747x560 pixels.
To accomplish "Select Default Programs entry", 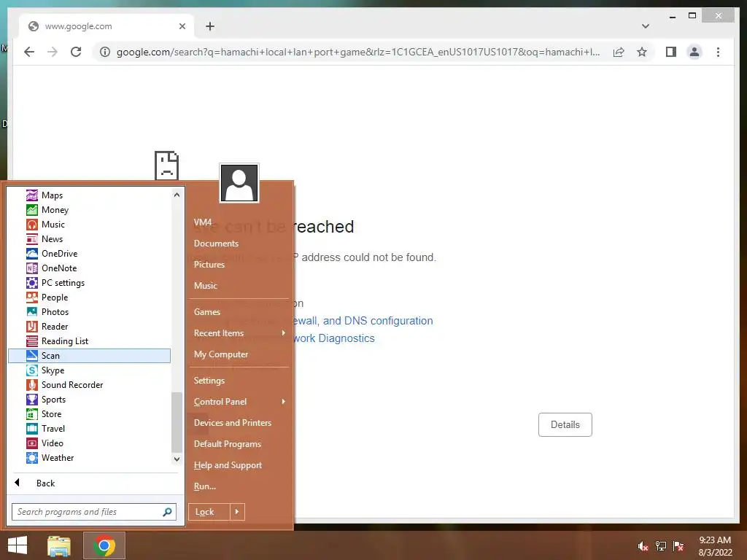I will tap(228, 444).
